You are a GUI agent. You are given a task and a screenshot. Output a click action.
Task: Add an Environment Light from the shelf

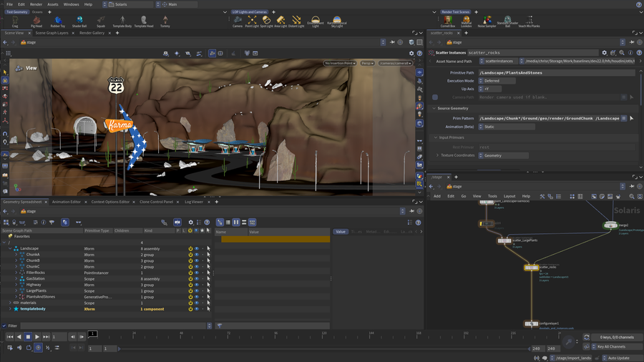click(x=316, y=21)
